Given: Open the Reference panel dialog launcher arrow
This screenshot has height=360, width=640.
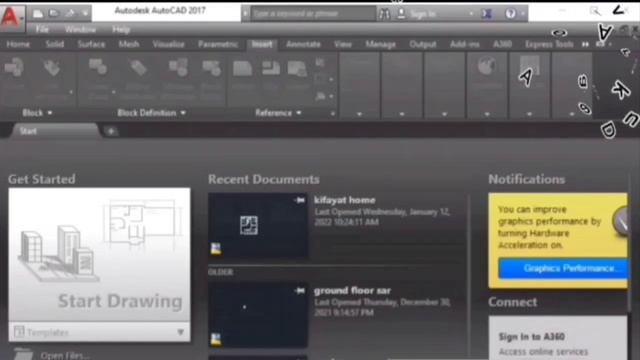Looking at the screenshot, I should (x=333, y=113).
